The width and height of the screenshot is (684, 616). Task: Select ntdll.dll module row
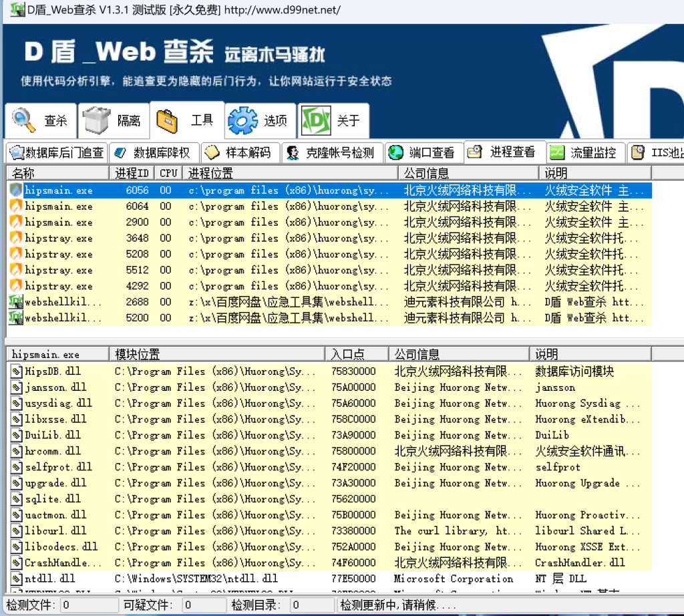(329, 579)
